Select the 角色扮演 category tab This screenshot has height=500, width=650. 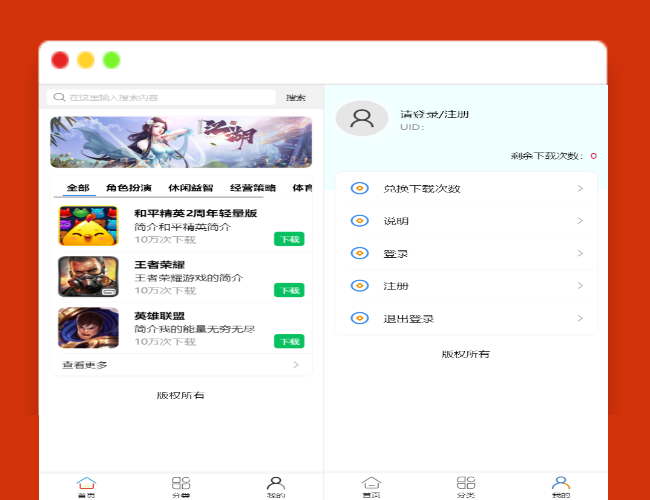pyautogui.click(x=129, y=188)
